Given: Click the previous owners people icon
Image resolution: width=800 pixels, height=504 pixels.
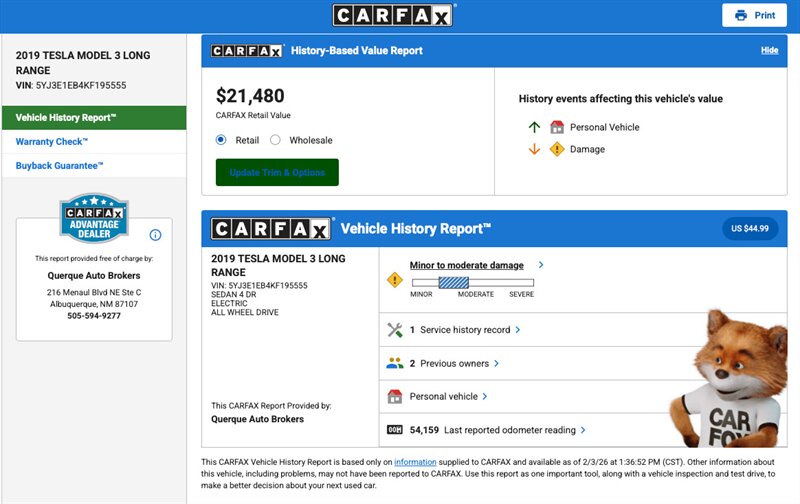Looking at the screenshot, I should click(x=394, y=364).
